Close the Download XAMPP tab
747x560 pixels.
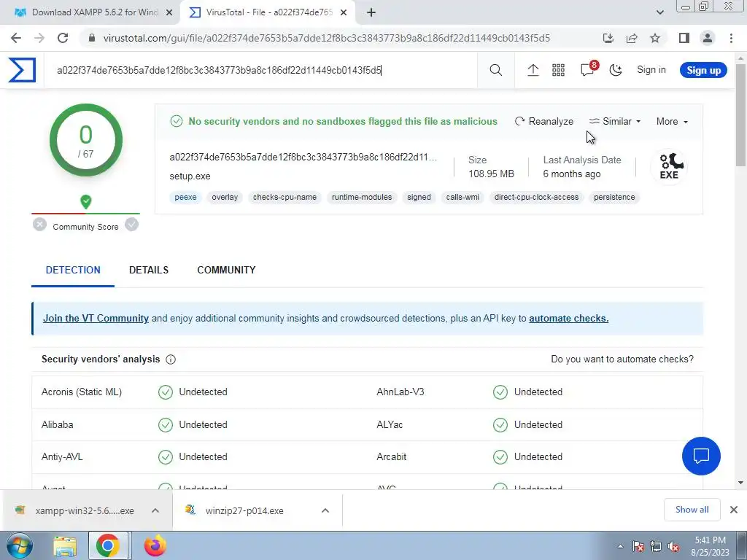click(169, 13)
